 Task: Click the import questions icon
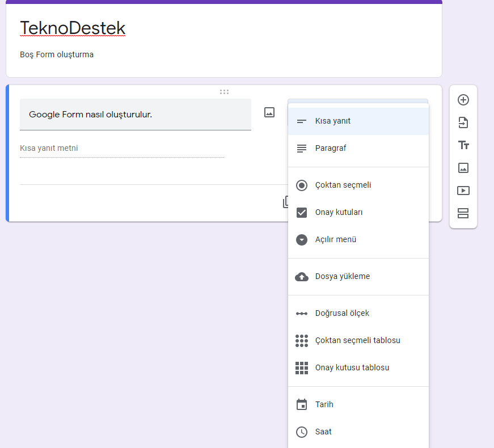point(463,122)
